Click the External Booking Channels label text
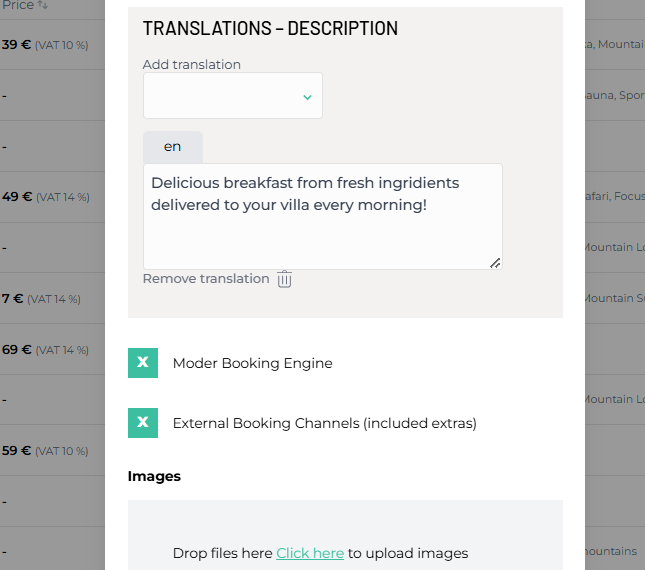 point(324,423)
